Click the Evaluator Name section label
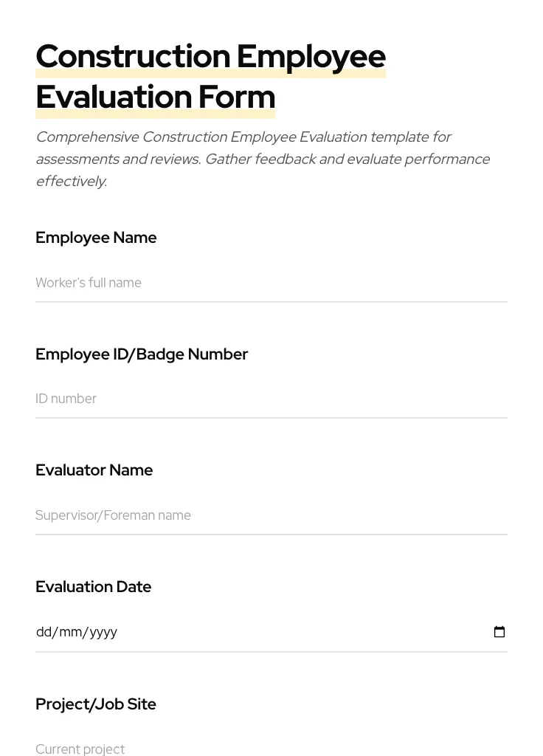Image resolution: width=543 pixels, height=756 pixels. tap(94, 470)
